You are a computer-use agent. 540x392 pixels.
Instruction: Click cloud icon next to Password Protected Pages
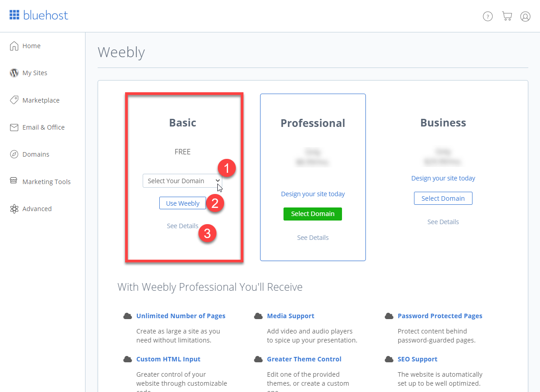pos(389,316)
